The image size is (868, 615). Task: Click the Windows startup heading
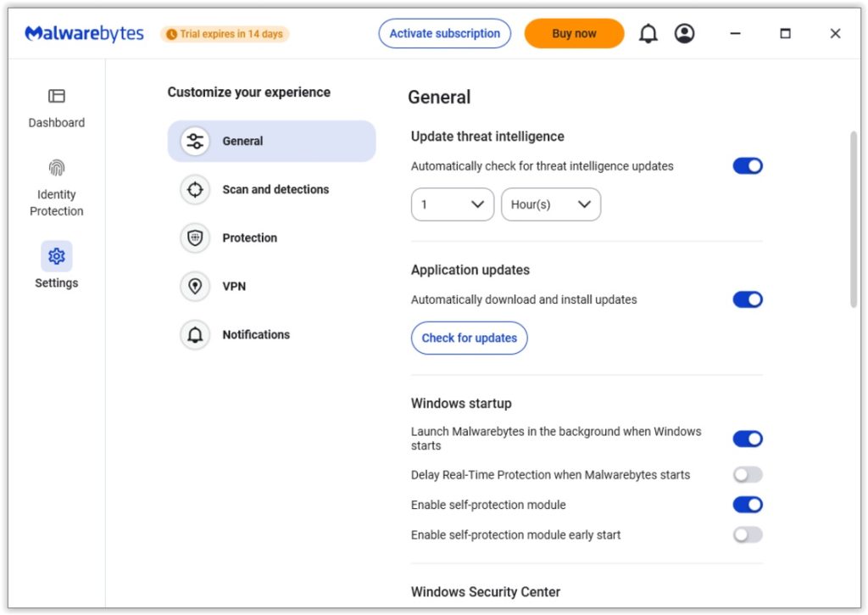coord(461,403)
